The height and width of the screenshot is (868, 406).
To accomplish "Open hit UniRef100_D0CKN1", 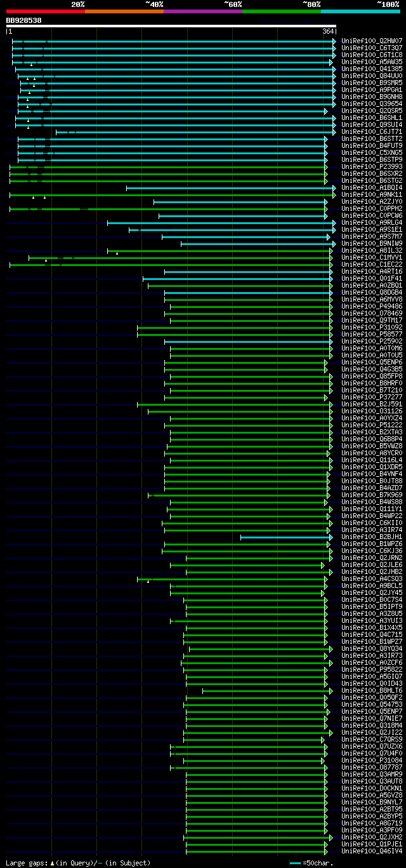I will click(372, 788).
